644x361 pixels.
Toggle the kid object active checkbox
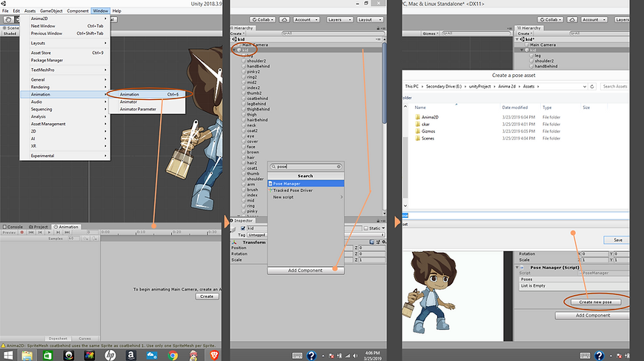tap(243, 228)
